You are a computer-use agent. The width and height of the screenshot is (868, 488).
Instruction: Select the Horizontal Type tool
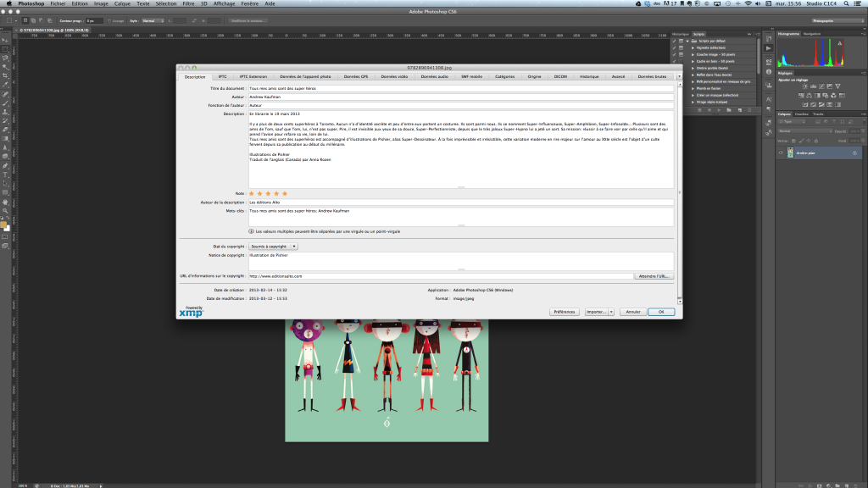6,175
